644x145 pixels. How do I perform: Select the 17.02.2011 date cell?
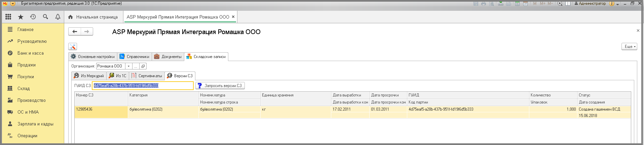[350, 109]
